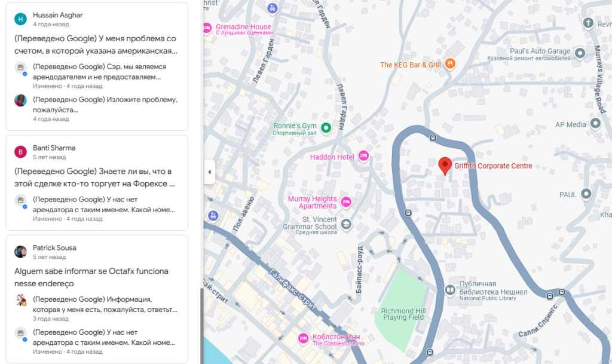The height and width of the screenshot is (364, 612).
Task: Select the National Public Library book icon
Action: (x=450, y=290)
